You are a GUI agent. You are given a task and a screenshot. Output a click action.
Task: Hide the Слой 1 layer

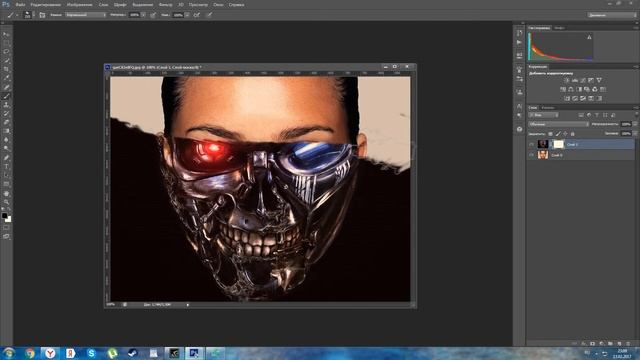[x=531, y=144]
